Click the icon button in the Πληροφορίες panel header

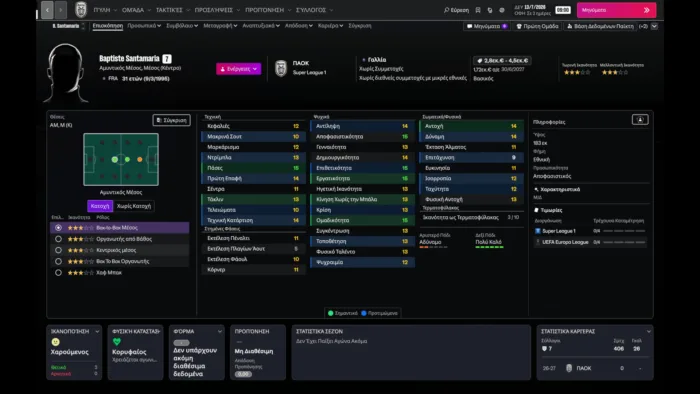(x=640, y=120)
